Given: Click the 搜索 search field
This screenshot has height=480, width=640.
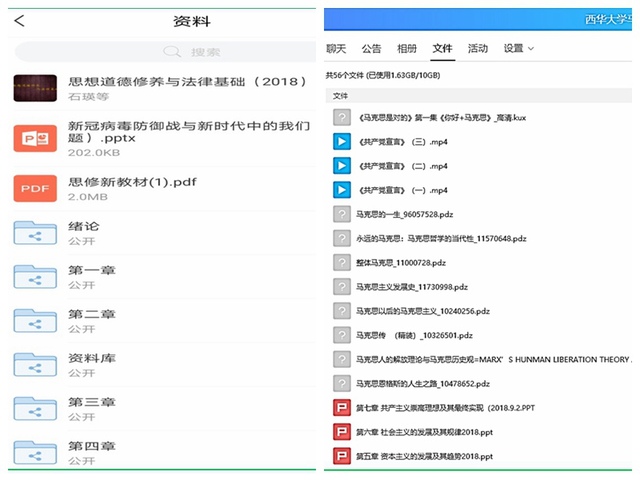Looking at the screenshot, I should (x=163, y=52).
